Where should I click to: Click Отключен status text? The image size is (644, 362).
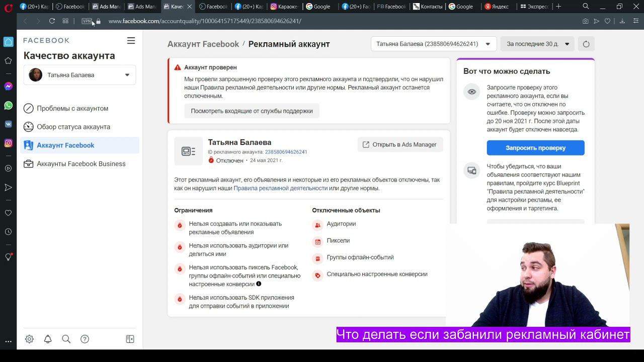click(x=229, y=160)
